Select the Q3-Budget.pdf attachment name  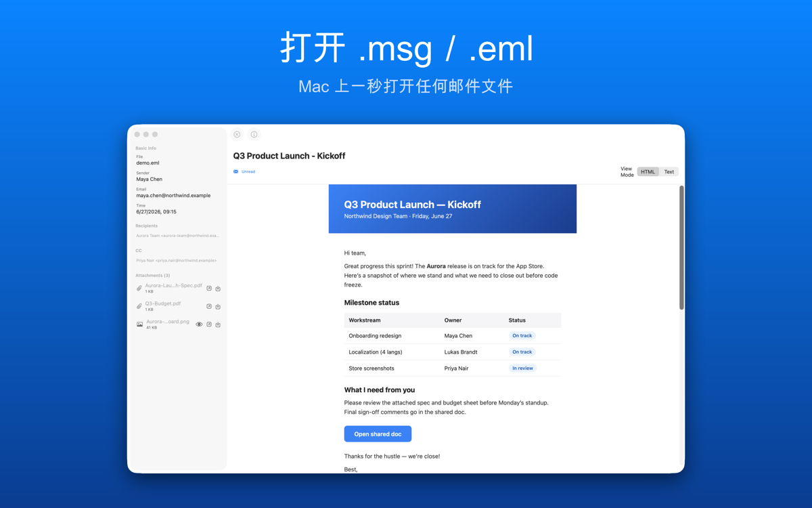162,303
